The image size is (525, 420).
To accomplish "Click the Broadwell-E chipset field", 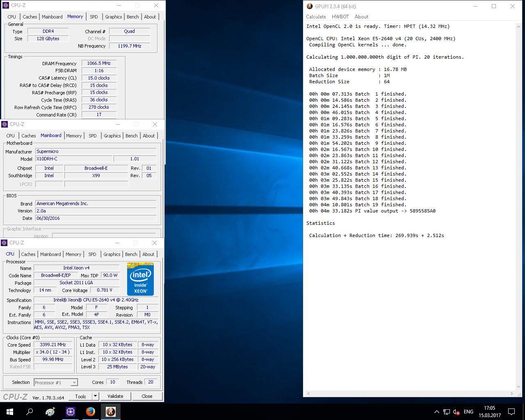I will click(x=96, y=168).
